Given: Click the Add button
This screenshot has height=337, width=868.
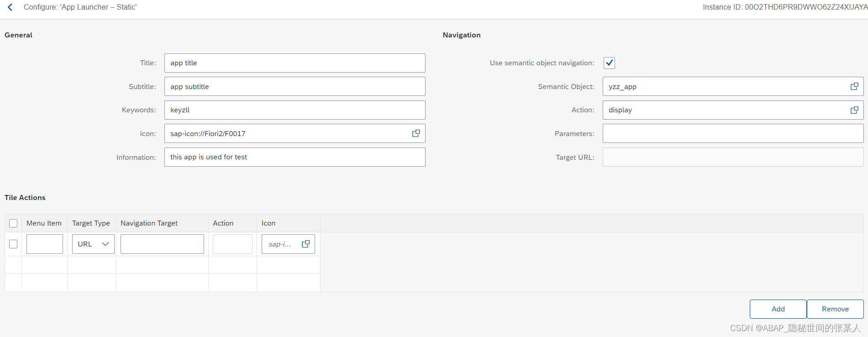Looking at the screenshot, I should pos(778,309).
